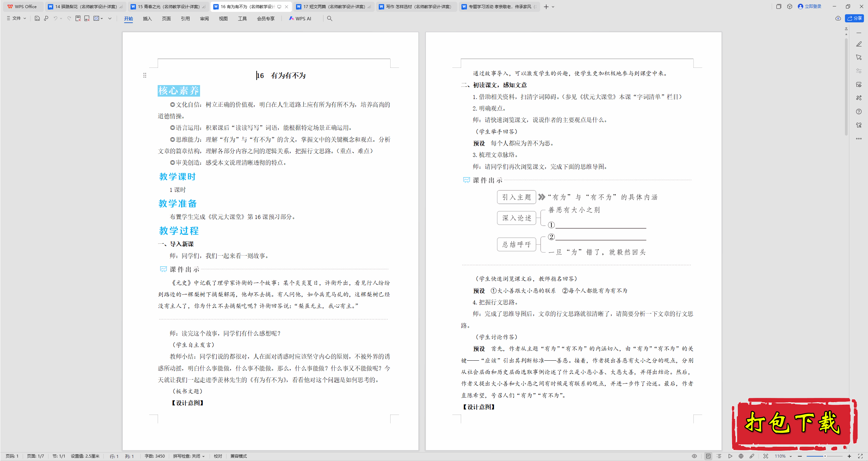Click the cube icon in title bar

[x=789, y=6]
